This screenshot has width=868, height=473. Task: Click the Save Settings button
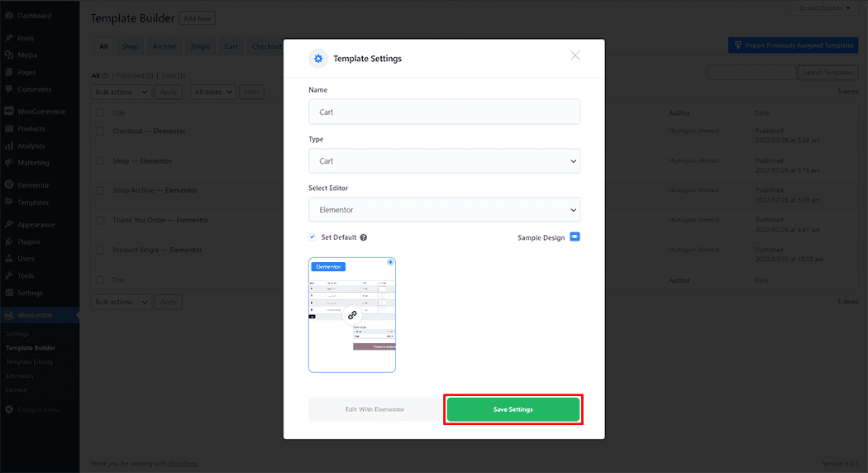(513, 409)
